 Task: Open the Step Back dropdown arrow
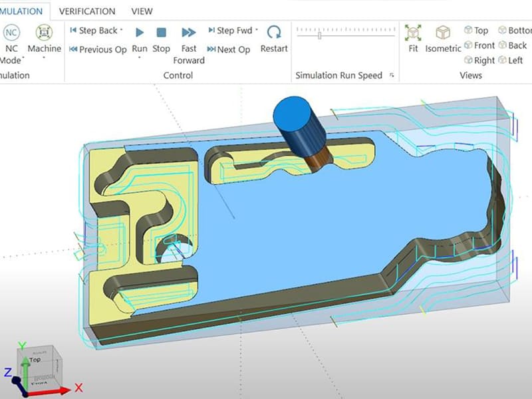tap(122, 30)
